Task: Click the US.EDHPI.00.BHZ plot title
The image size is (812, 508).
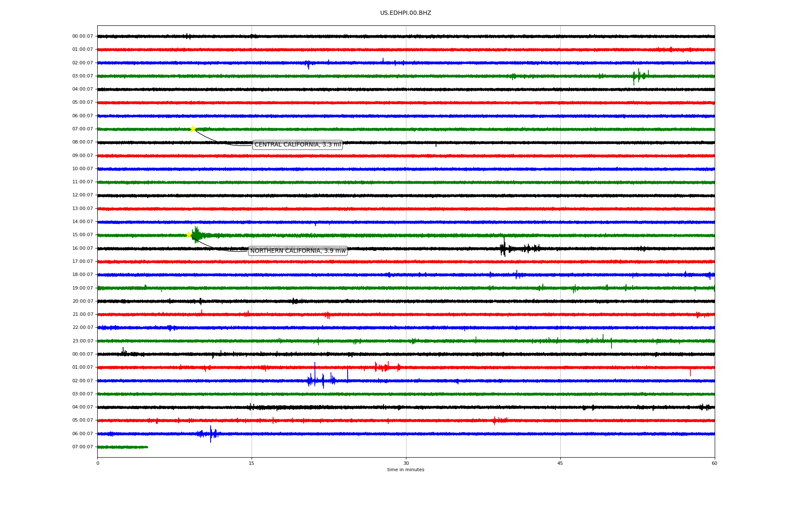Action: point(405,13)
